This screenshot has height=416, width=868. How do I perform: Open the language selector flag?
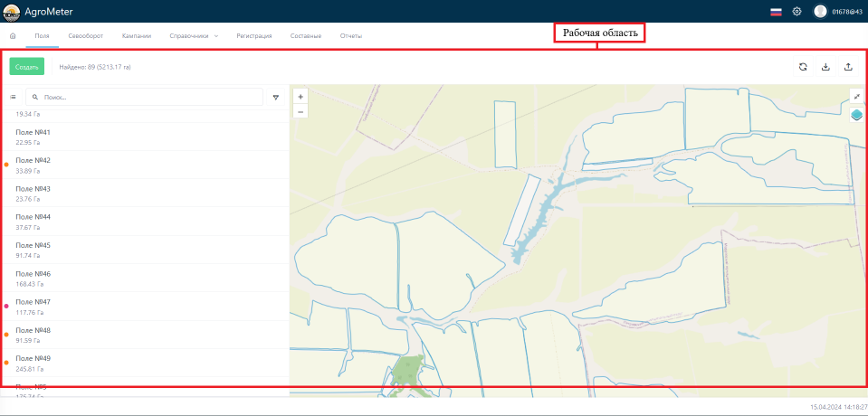(x=776, y=12)
